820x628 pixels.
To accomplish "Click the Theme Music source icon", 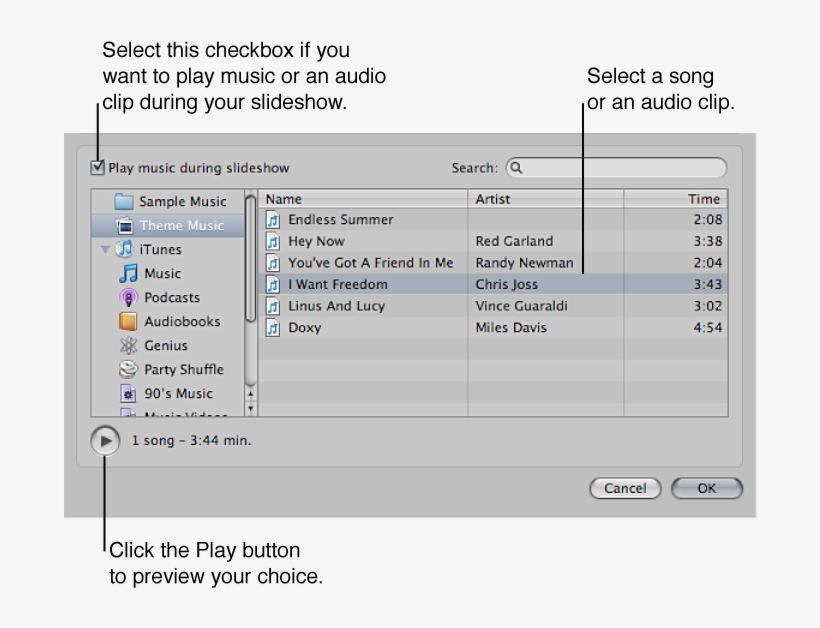I will [124, 225].
